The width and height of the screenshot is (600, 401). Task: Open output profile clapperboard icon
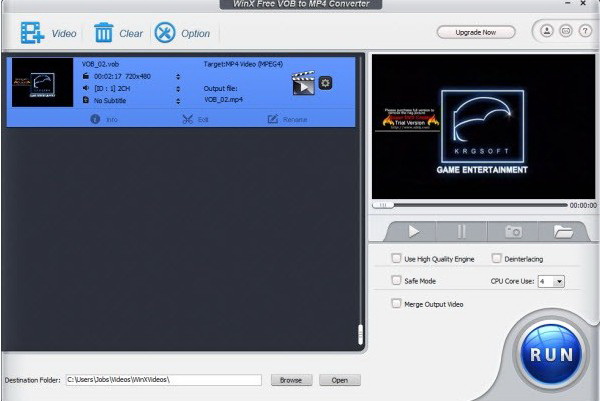[303, 83]
